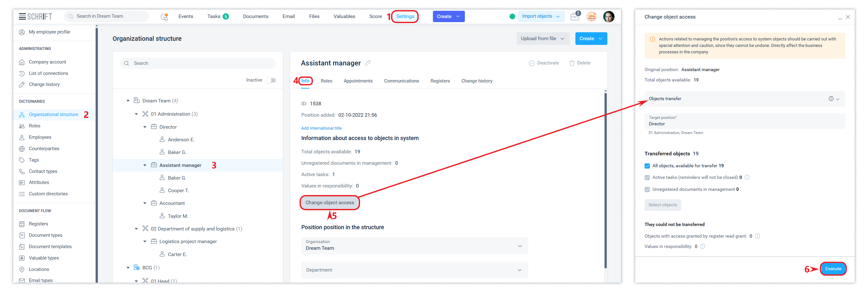
Task: Click the chat assistant icon before Events
Action: 164,16
